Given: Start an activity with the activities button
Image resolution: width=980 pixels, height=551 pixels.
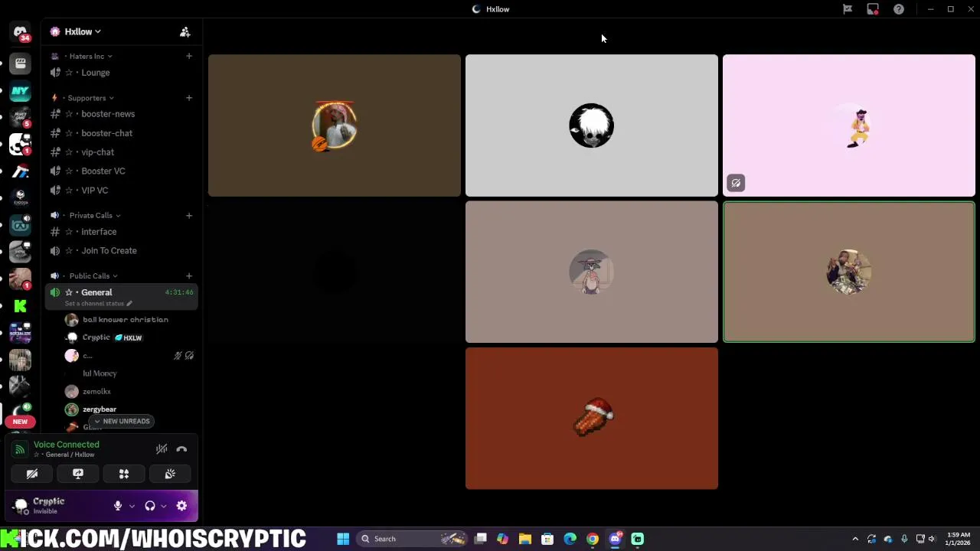Looking at the screenshot, I should point(124,474).
